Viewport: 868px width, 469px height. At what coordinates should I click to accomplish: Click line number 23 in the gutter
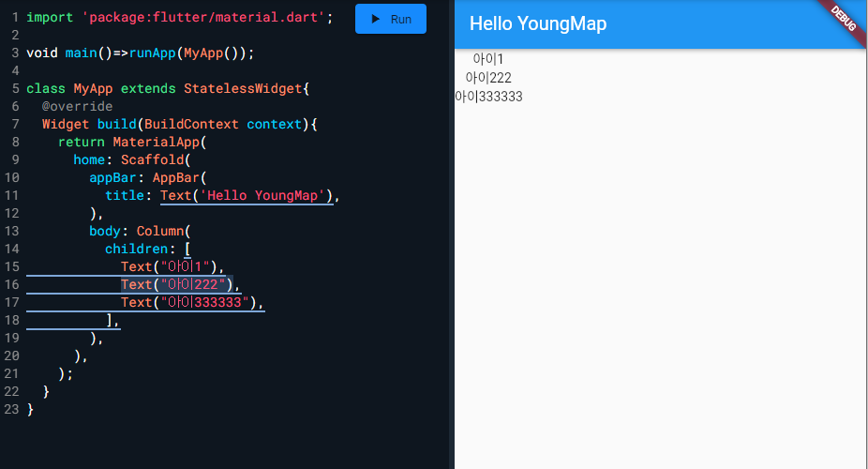point(11,409)
